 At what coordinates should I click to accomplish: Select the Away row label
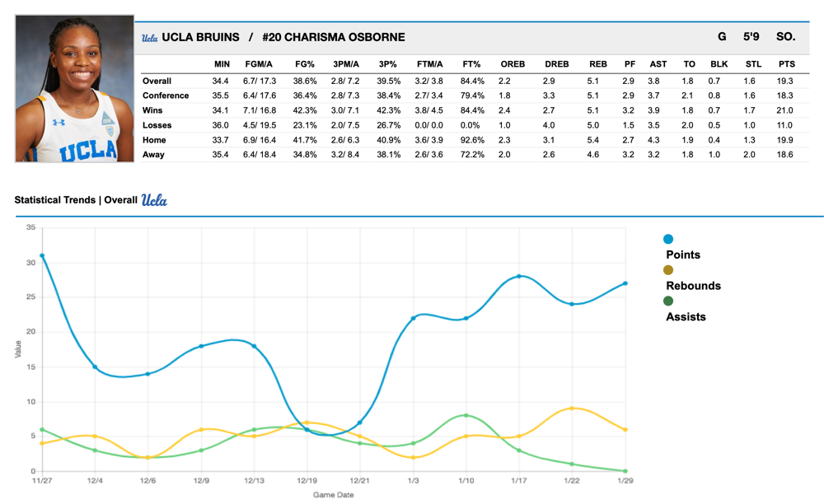tap(153, 155)
